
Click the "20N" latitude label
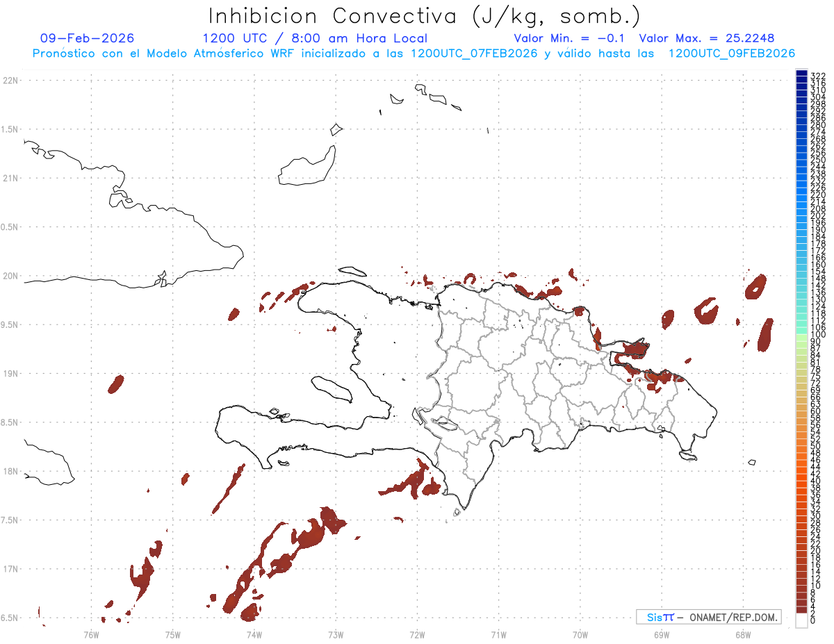click(10, 276)
